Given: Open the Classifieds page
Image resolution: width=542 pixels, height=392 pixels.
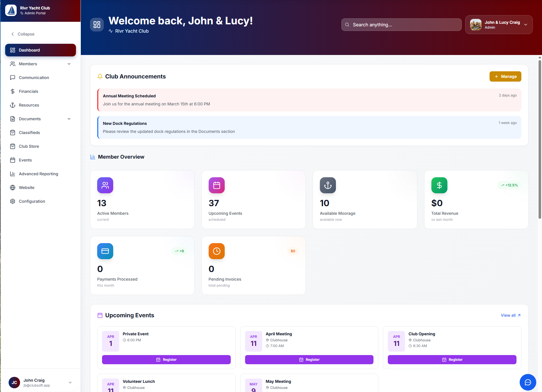Looking at the screenshot, I should click(40, 133).
